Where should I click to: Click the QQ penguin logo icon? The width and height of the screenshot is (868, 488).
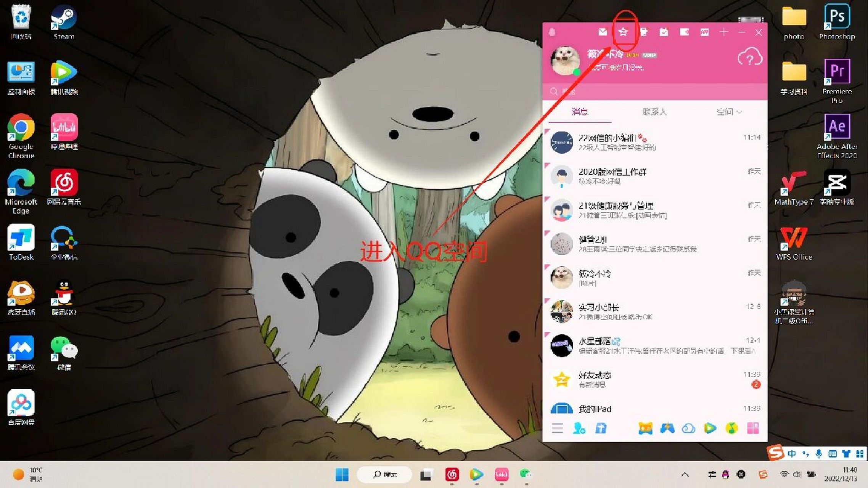pyautogui.click(x=552, y=32)
